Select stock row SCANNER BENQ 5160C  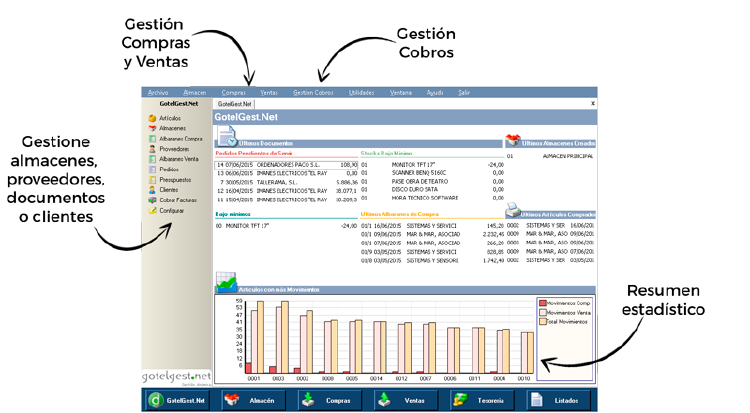(432, 173)
